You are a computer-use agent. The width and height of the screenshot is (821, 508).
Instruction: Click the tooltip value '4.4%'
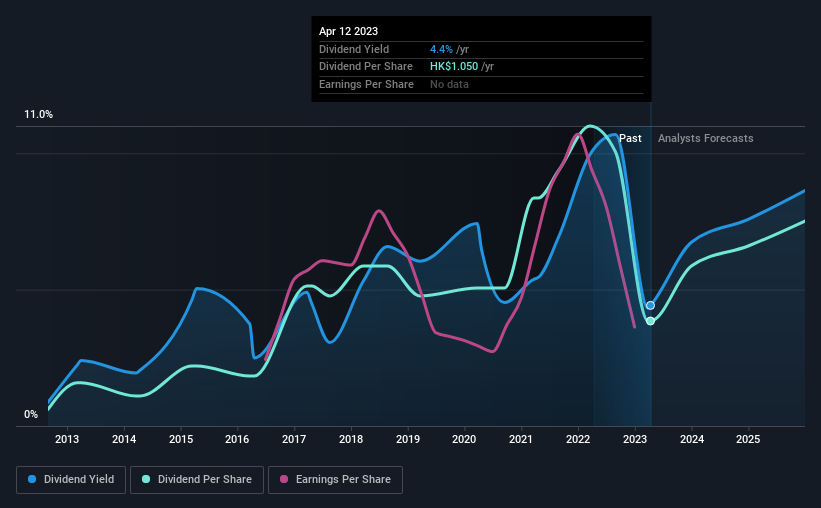pyautogui.click(x=441, y=49)
